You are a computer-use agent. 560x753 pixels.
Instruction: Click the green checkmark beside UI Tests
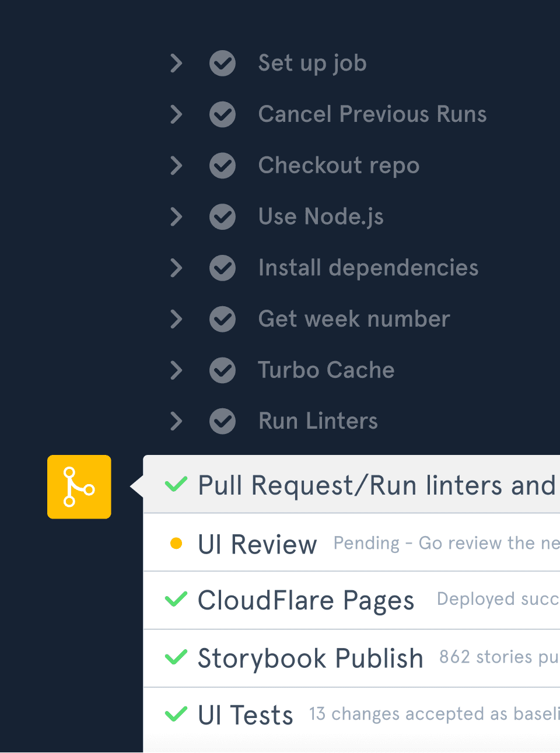tap(176, 714)
